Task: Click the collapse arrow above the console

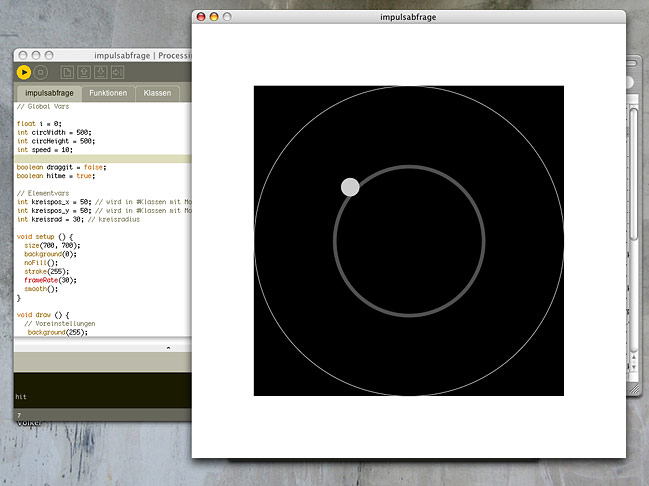Action: click(x=167, y=348)
